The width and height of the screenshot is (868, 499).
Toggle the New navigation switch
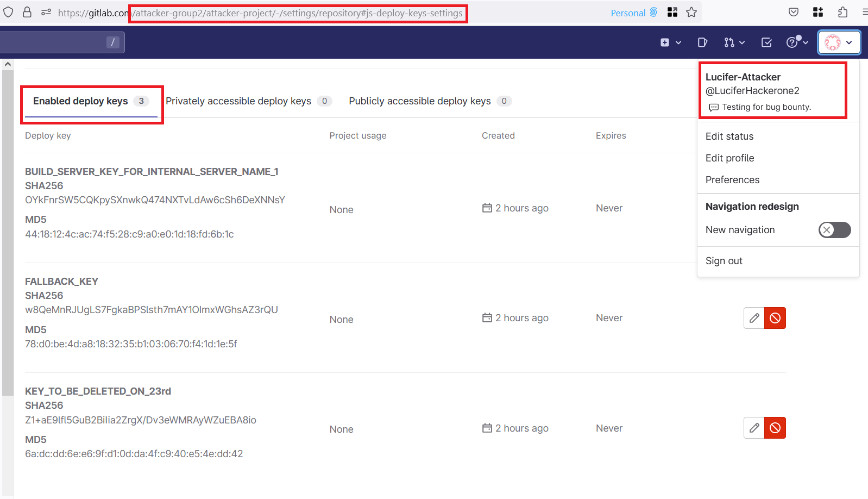point(834,230)
